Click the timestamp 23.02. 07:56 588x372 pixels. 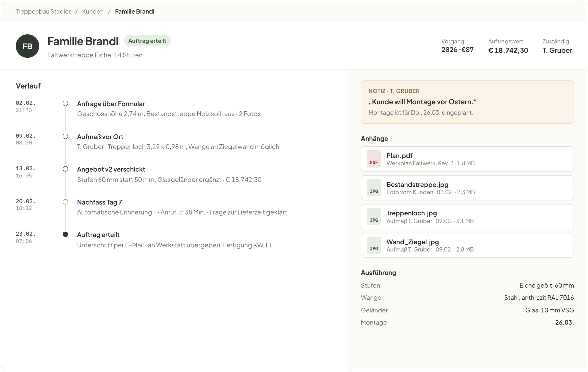pyautogui.click(x=26, y=238)
